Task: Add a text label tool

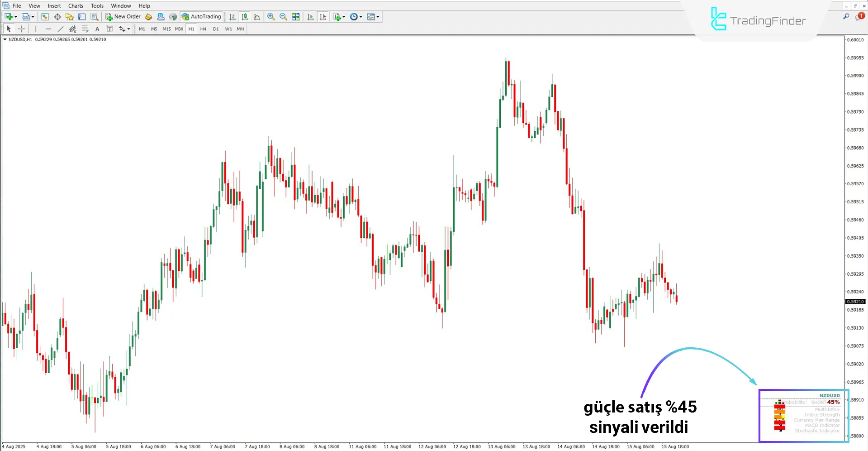Action: click(97, 29)
